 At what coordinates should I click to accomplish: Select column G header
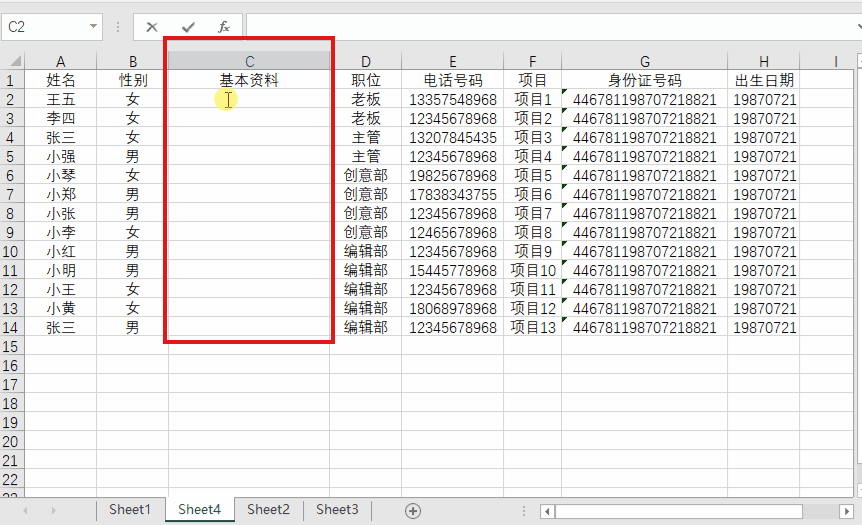pos(644,61)
